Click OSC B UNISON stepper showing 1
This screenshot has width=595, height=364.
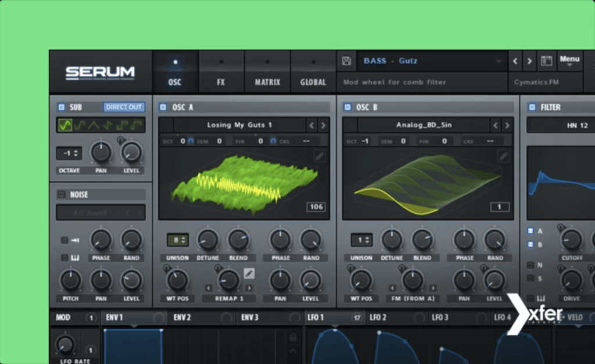(x=361, y=240)
